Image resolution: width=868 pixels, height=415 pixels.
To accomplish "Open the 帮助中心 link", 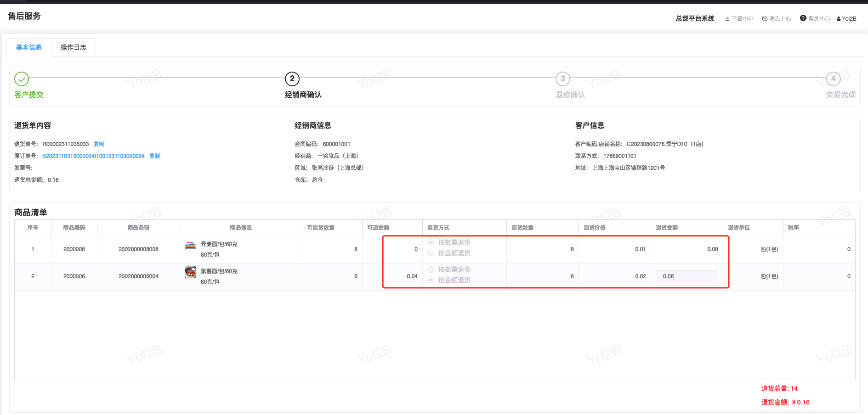I will pyautogui.click(x=819, y=19).
